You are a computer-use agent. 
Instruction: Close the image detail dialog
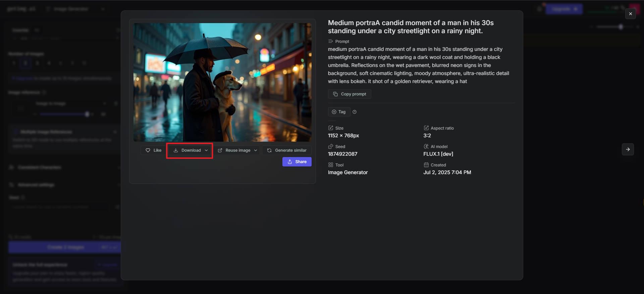tap(631, 14)
